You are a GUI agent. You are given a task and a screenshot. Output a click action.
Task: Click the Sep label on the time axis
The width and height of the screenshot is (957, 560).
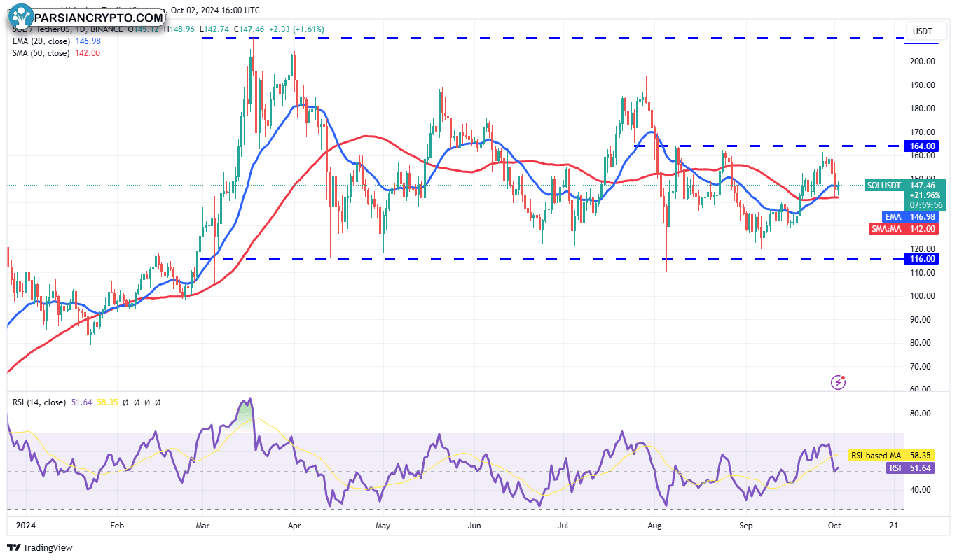pos(746,524)
